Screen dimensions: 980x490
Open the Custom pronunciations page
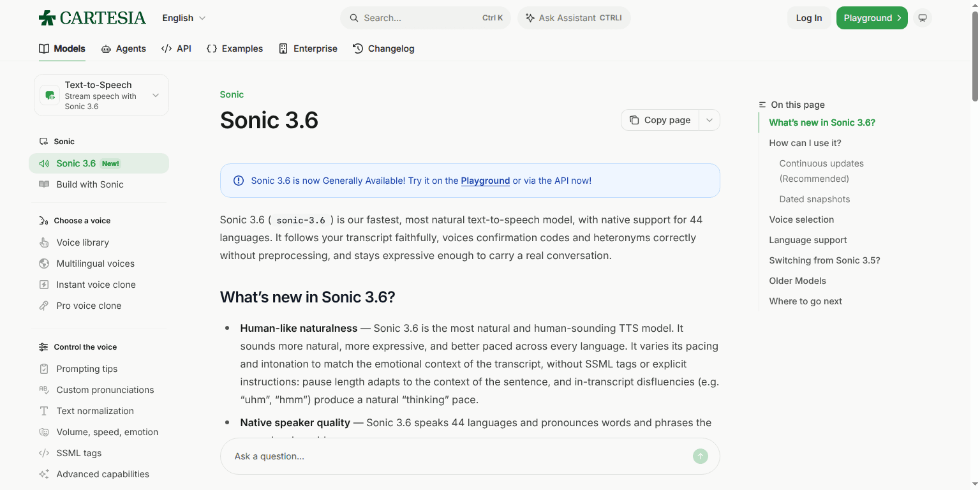click(99, 390)
